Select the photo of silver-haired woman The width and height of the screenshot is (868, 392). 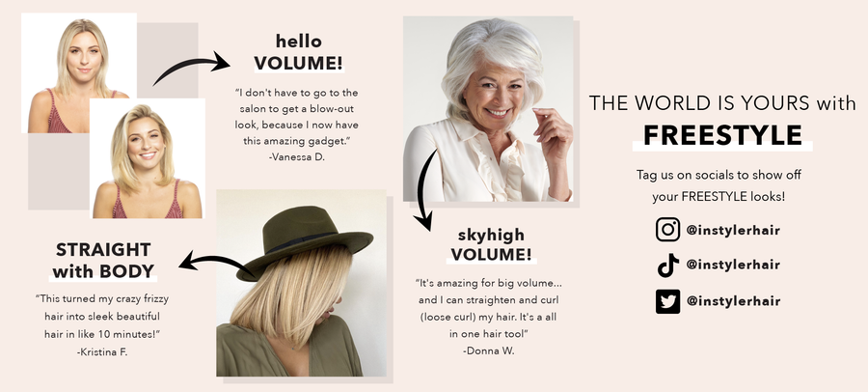click(x=488, y=109)
